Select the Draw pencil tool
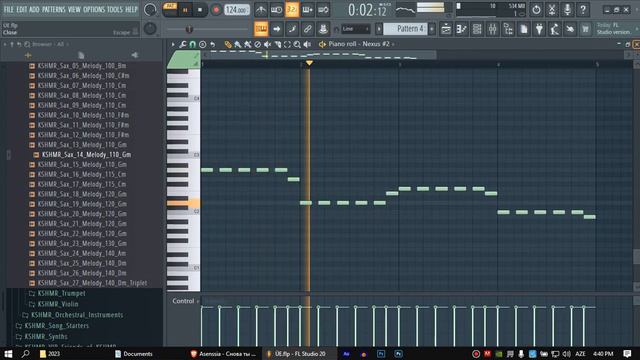The width and height of the screenshot is (640, 360). click(228, 44)
